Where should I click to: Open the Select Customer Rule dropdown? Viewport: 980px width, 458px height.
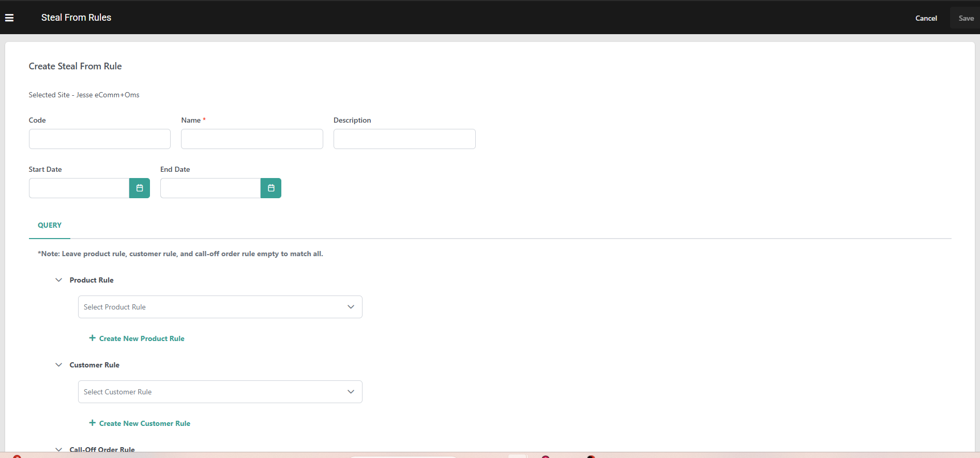[x=220, y=392]
